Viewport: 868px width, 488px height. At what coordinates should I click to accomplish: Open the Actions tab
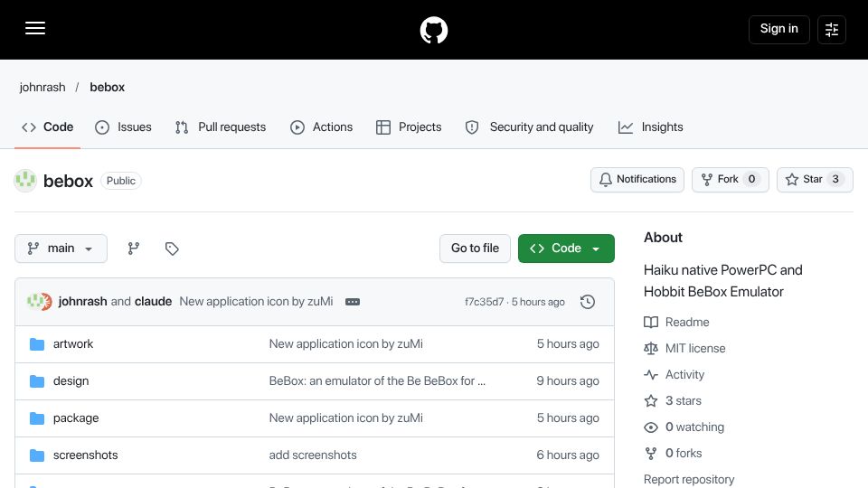pyautogui.click(x=321, y=127)
